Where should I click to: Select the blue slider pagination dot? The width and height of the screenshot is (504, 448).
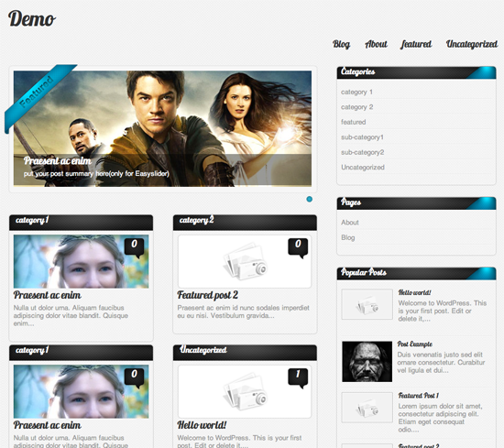(309, 199)
